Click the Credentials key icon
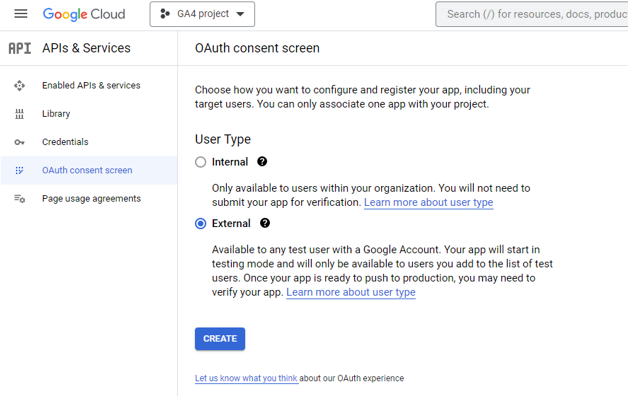Viewport: 628px width, 396px height. tap(19, 142)
